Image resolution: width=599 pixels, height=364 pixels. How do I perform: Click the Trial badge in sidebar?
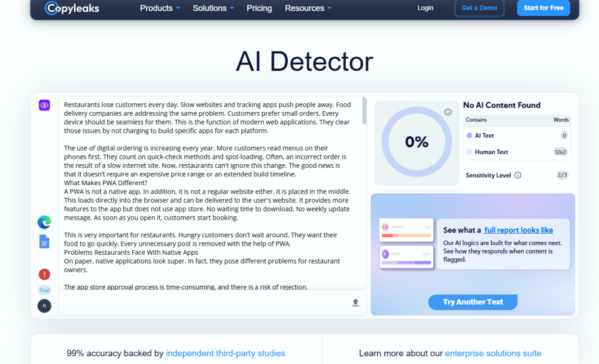pos(44,290)
